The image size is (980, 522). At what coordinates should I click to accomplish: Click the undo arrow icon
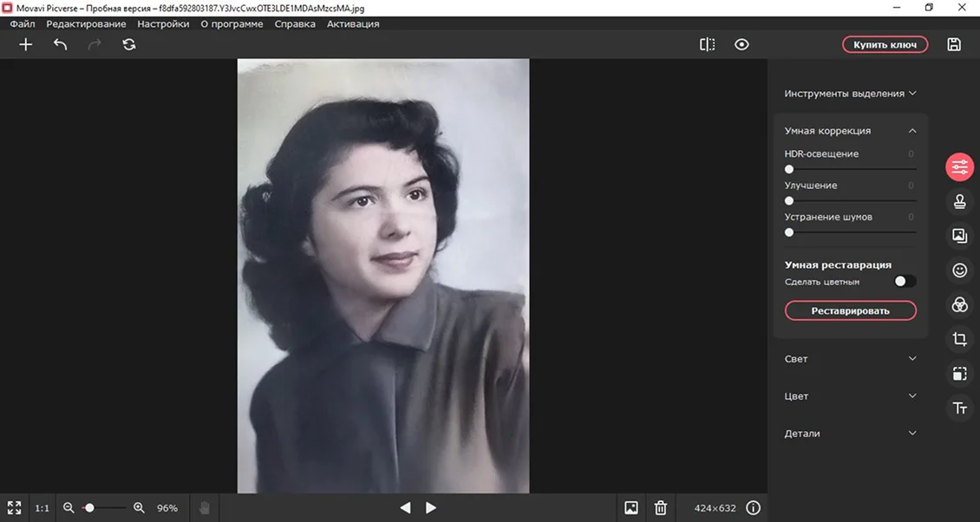click(60, 44)
